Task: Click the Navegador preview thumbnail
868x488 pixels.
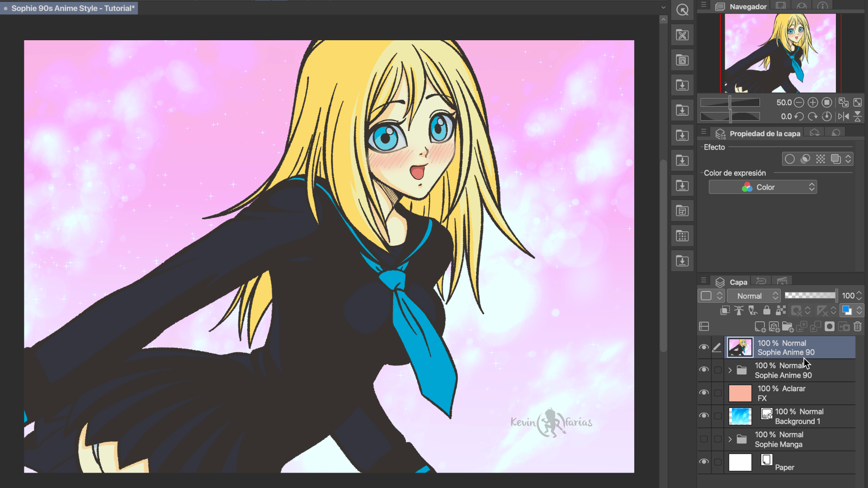Action: (x=780, y=53)
